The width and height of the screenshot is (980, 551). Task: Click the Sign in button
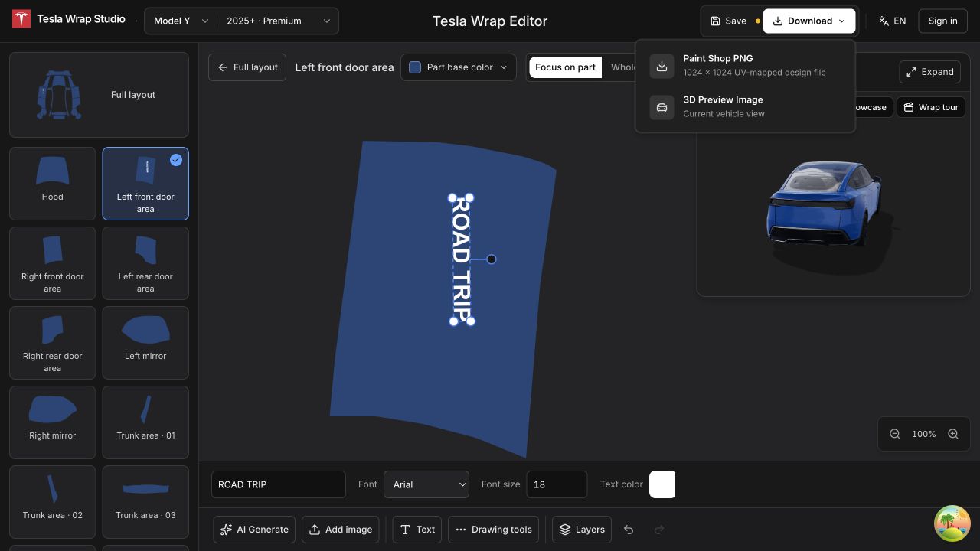[x=942, y=21]
